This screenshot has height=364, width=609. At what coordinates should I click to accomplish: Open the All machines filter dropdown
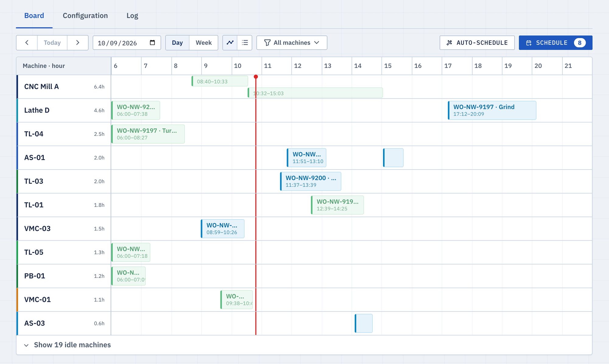pos(292,43)
